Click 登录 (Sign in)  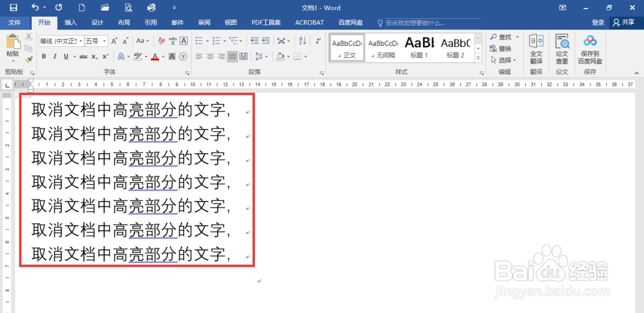598,23
